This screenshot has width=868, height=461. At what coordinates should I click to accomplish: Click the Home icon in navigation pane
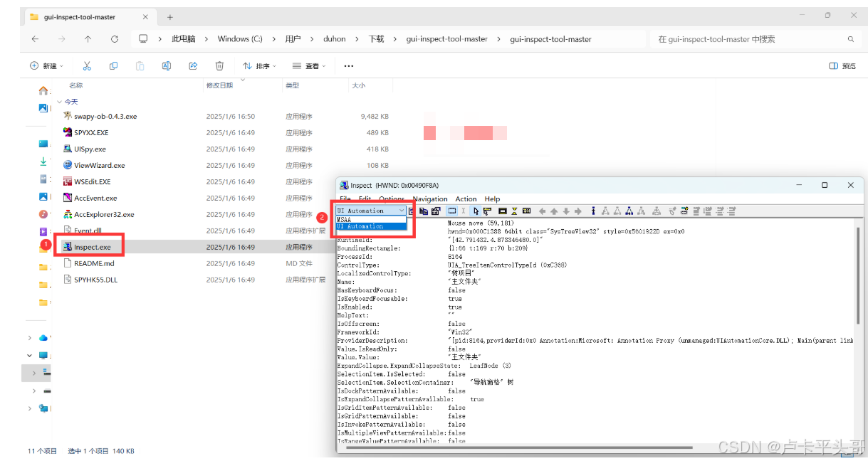[43, 91]
